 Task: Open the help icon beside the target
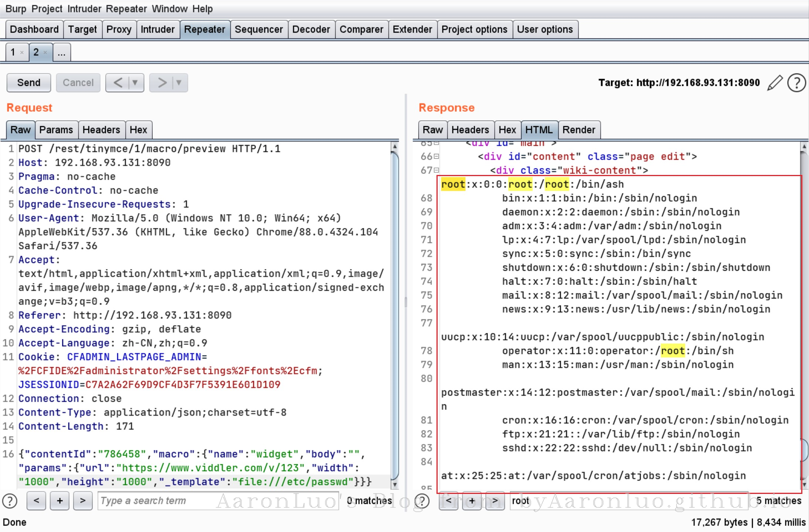[x=796, y=83]
